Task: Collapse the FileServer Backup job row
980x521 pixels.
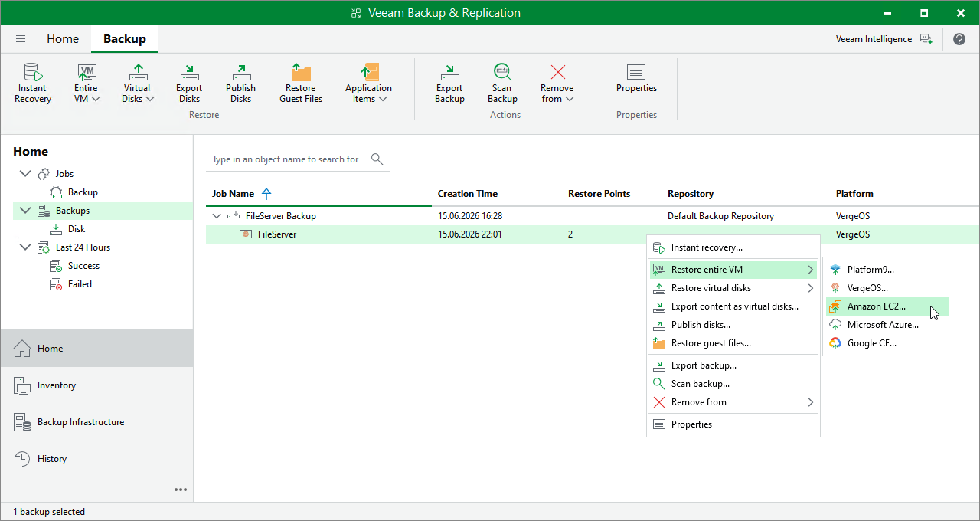Action: (x=217, y=216)
